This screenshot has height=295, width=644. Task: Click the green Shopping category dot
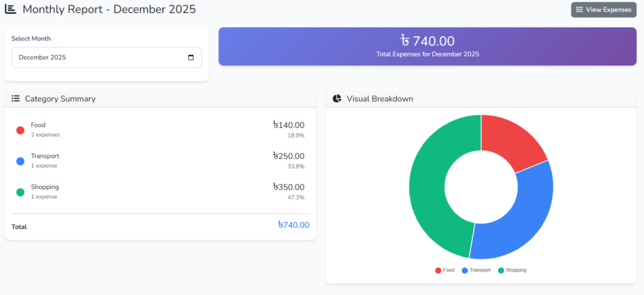(x=20, y=192)
